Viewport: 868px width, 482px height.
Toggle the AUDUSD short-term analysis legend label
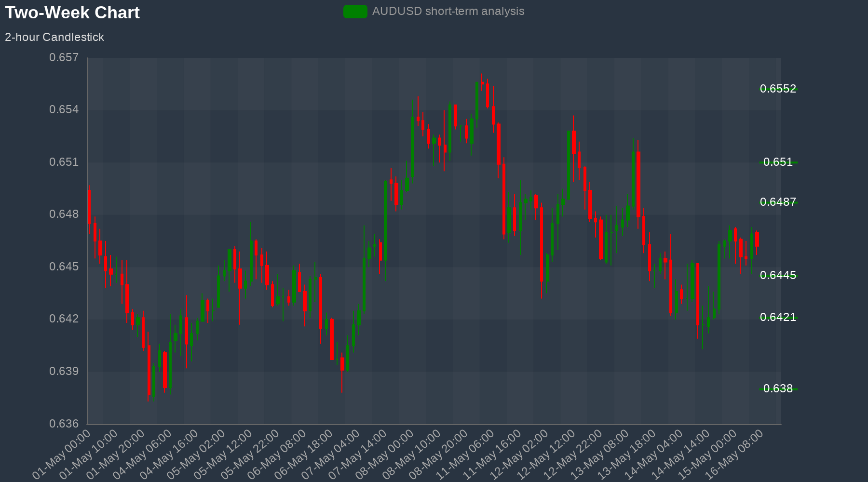coord(448,12)
